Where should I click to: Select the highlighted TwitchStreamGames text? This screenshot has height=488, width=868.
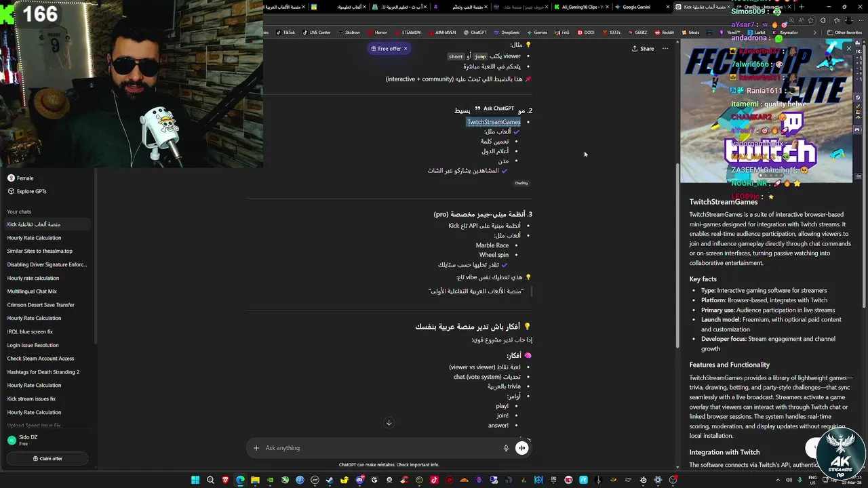494,122
